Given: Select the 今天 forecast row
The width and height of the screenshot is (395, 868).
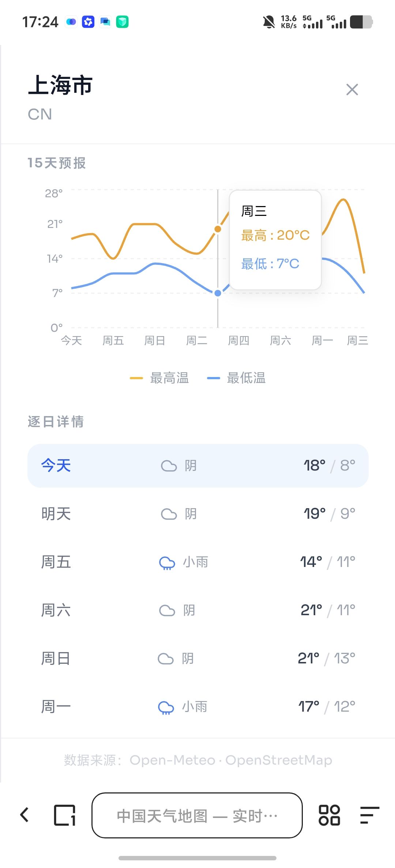Looking at the screenshot, I should click(198, 466).
